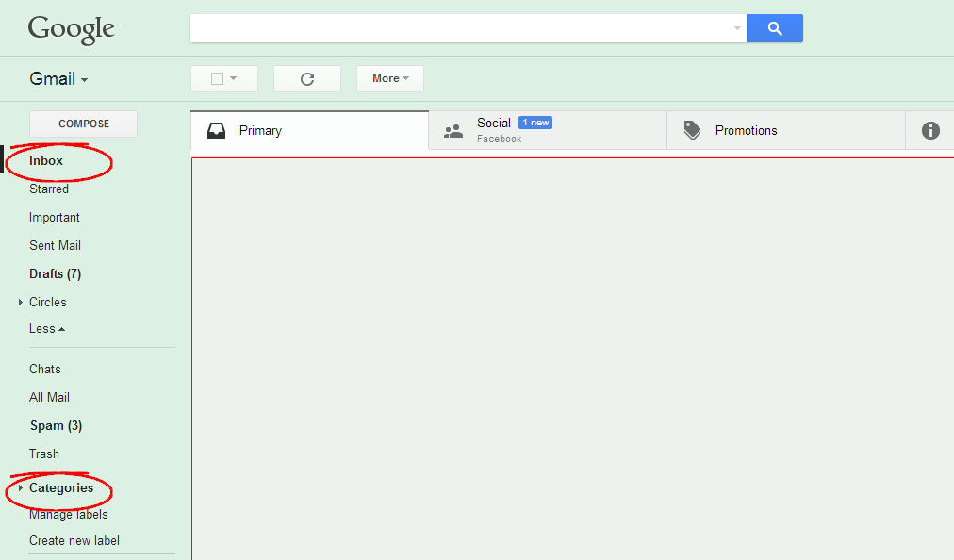
Task: Open All Mail
Action: [49, 398]
